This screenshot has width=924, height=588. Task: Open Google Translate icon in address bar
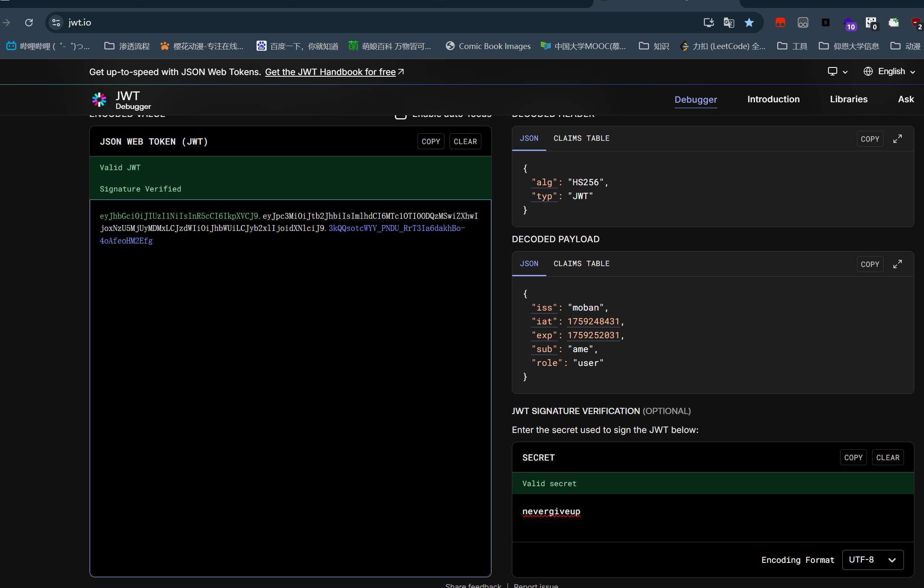[729, 23]
